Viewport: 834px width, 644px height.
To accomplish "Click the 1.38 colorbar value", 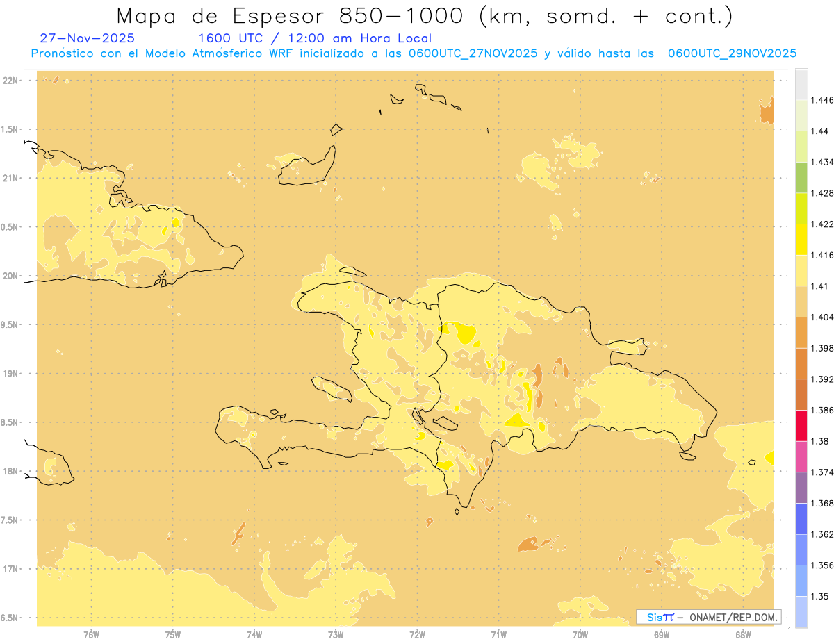I will pos(819,441).
